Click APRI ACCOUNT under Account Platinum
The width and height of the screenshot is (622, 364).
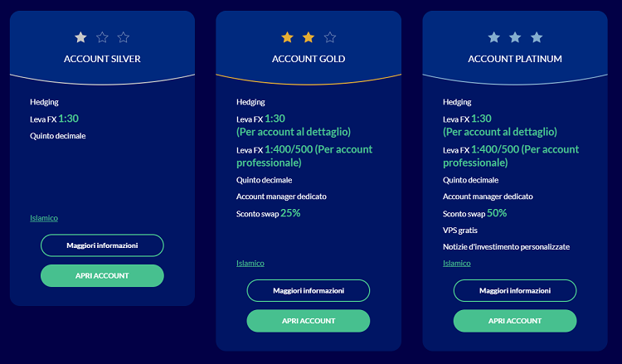coord(515,321)
